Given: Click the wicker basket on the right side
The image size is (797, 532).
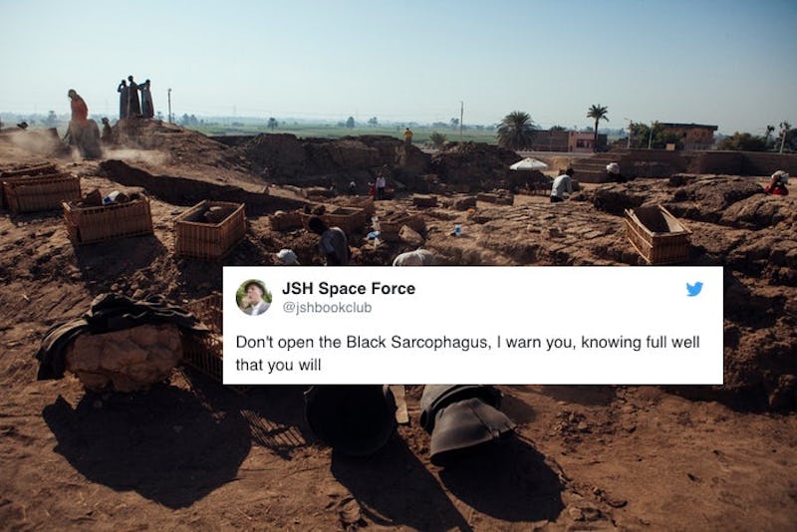Looking at the screenshot, I should pos(658,233).
